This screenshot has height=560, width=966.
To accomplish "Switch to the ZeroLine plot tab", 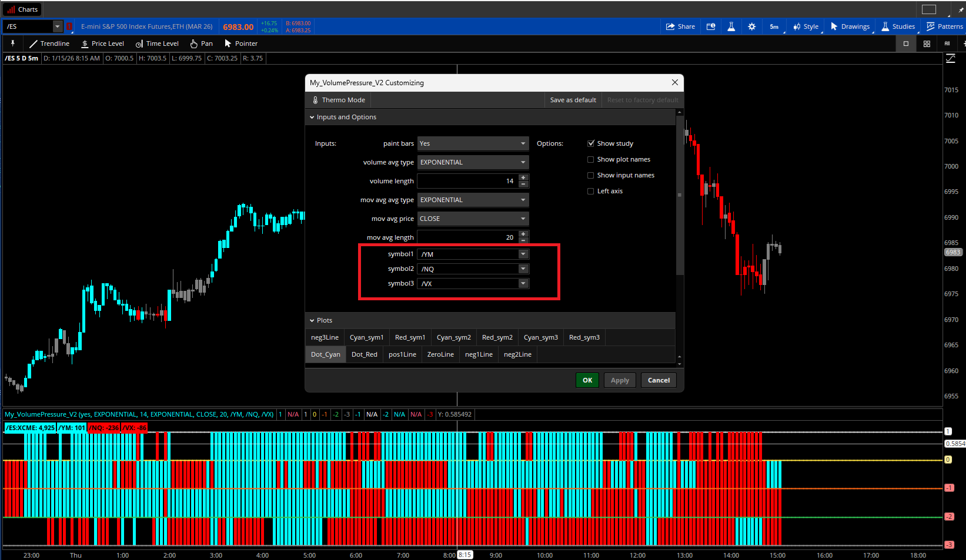I will click(x=440, y=354).
